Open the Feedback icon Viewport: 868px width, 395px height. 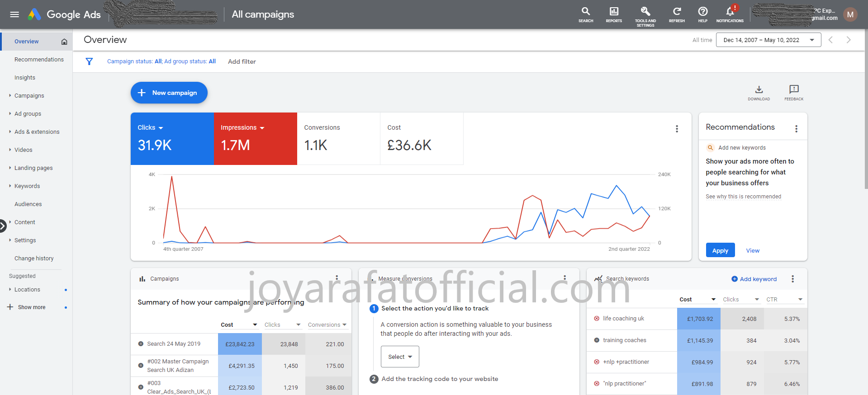pos(794,93)
